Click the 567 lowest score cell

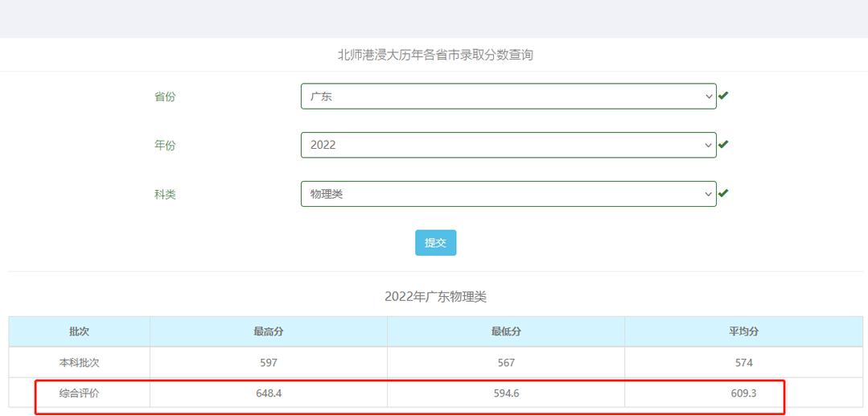[x=506, y=363]
